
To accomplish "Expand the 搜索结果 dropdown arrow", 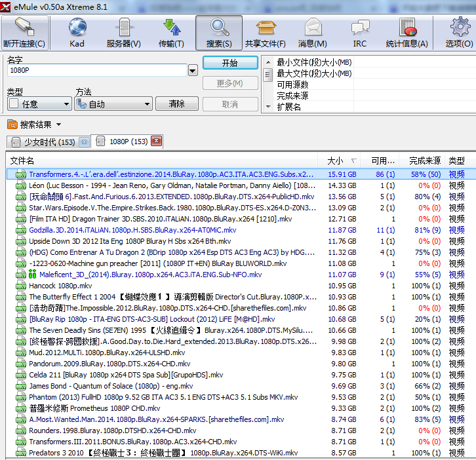I will (x=59, y=125).
